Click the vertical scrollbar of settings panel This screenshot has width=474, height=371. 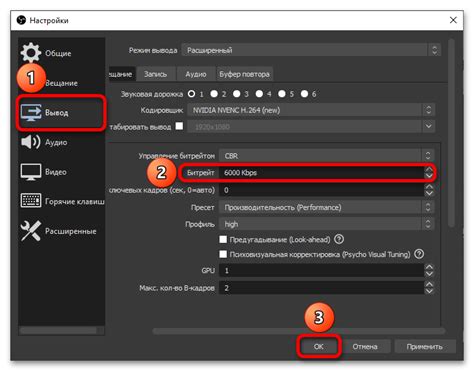(x=451, y=133)
